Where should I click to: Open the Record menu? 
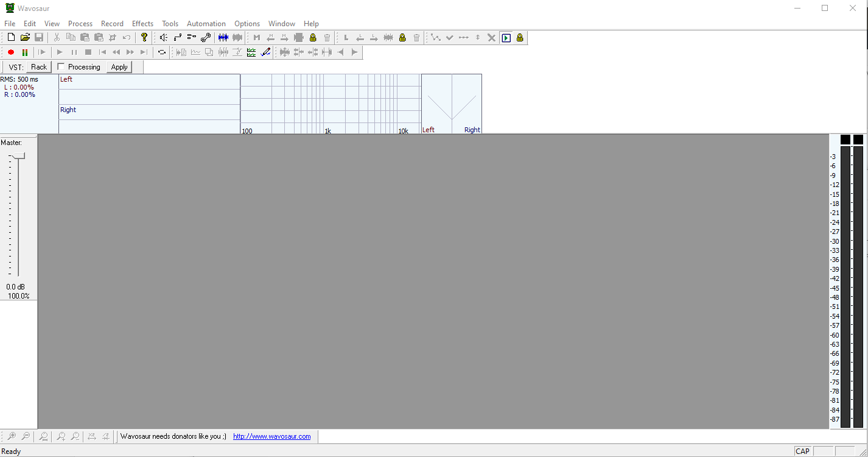point(112,24)
